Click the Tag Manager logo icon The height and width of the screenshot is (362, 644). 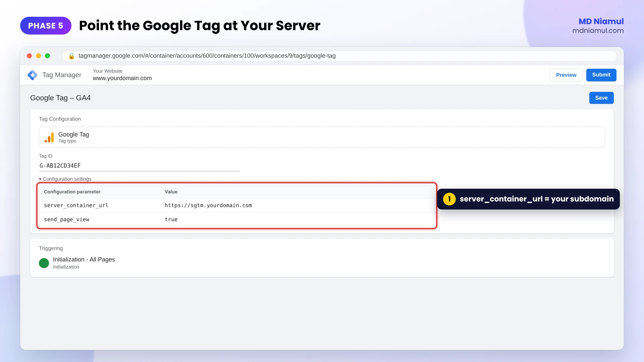click(33, 75)
